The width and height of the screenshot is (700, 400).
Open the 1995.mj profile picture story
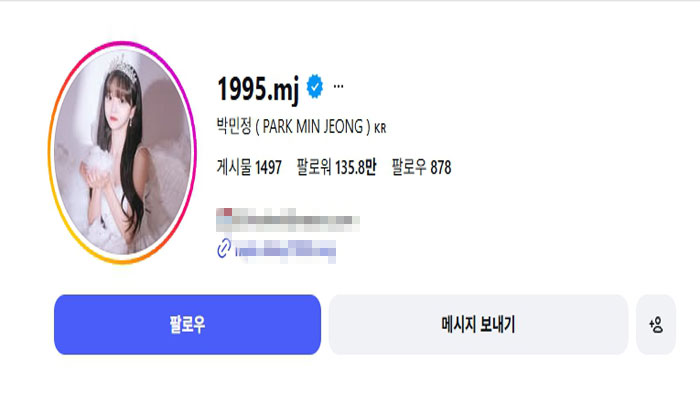(122, 153)
